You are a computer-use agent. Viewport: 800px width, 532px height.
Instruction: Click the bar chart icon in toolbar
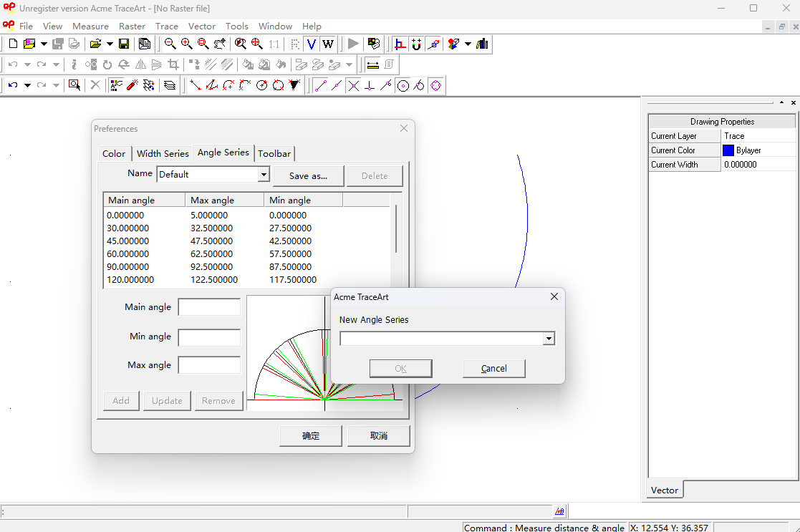click(482, 44)
